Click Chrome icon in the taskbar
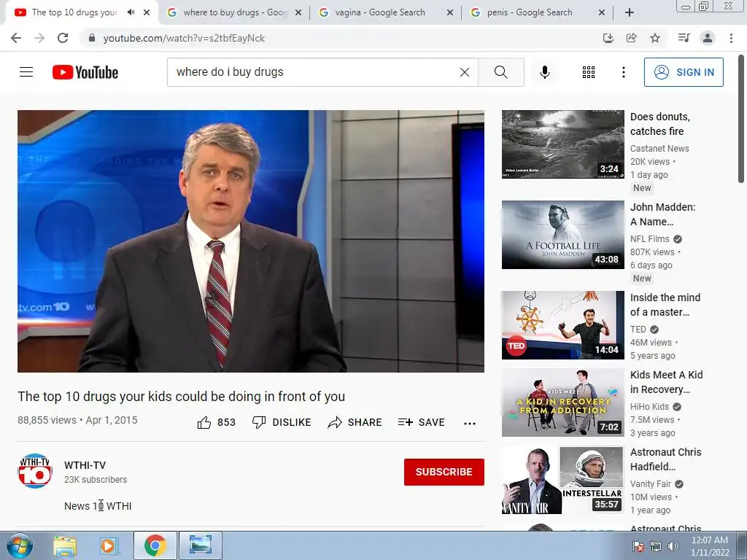This screenshot has width=747, height=560. click(155, 545)
